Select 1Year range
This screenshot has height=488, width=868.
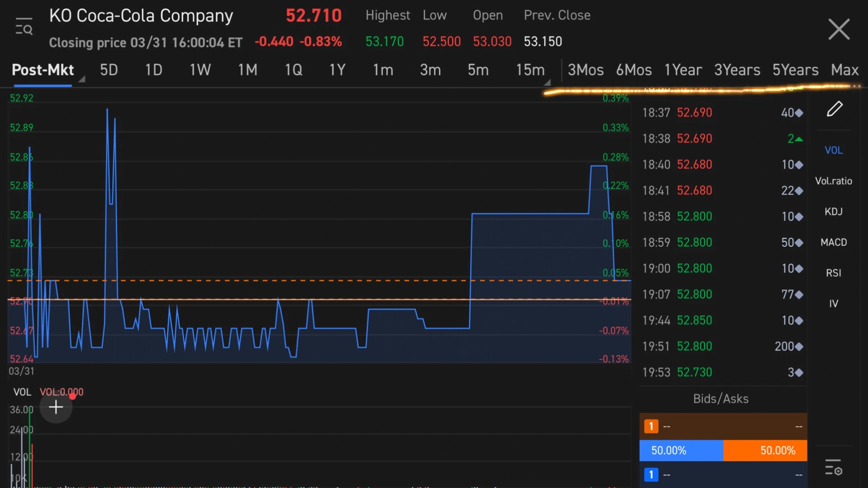pyautogui.click(x=683, y=70)
